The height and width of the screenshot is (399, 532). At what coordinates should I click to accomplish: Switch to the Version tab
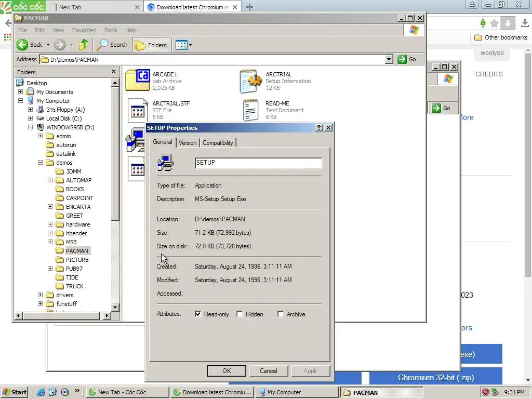[x=188, y=143]
